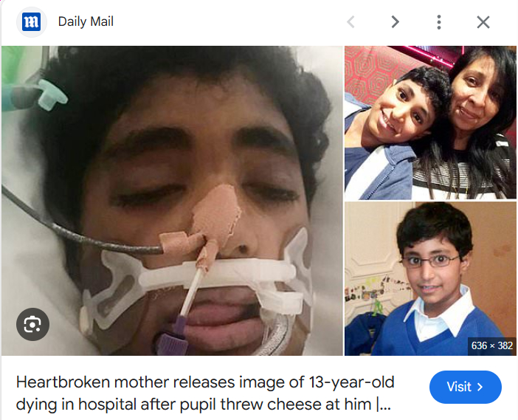Open the three-dot more options menu
Viewport: 518px width, 420px height.
439,22
